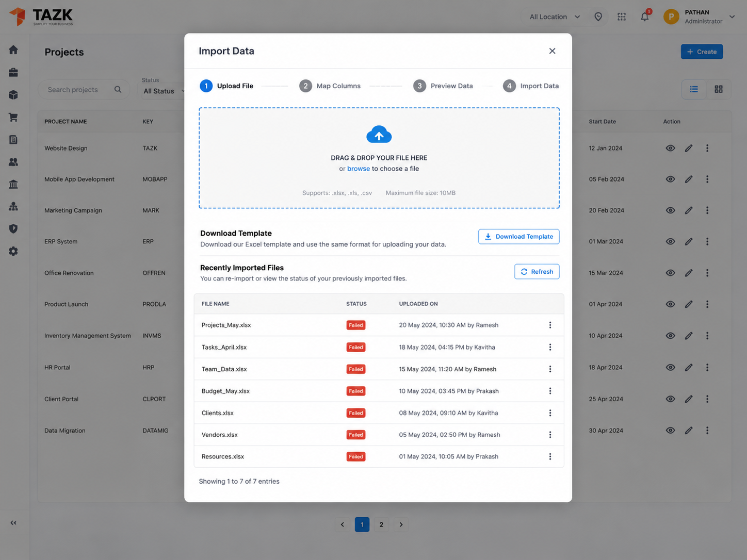This screenshot has width=747, height=560.
Task: Click the location pin icon in header
Action: coord(598,17)
